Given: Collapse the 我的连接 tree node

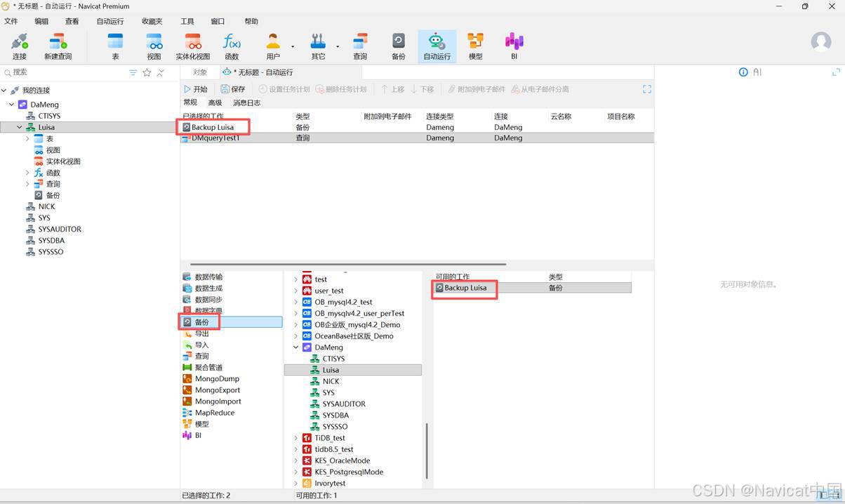Looking at the screenshot, I should click(4, 91).
